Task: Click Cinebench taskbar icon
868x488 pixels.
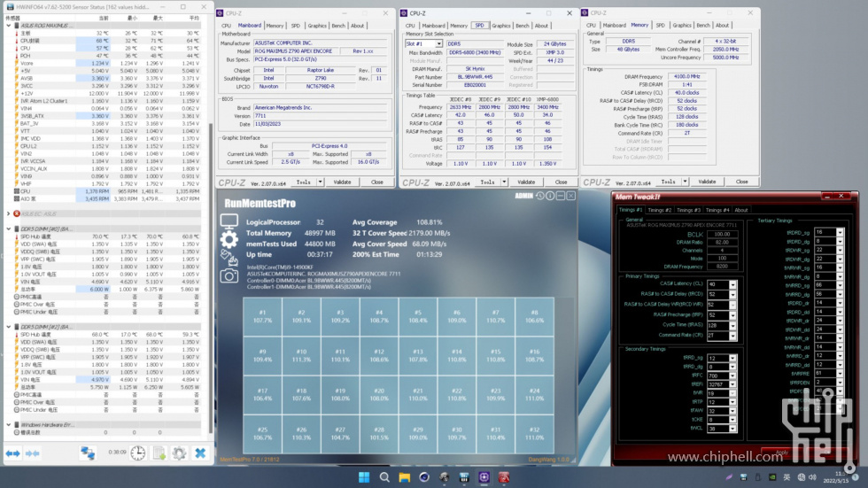Action: tap(424, 477)
